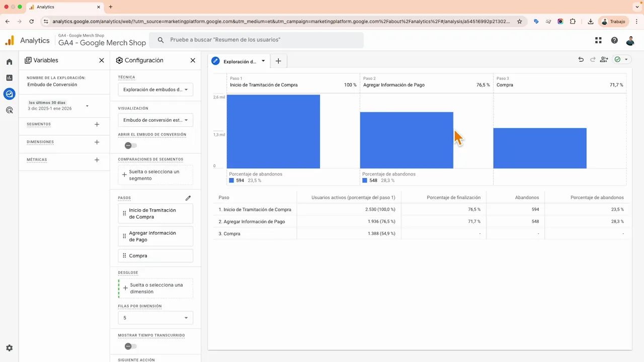Screen dimensions: 644x362
Task: Select Inicio de Tramitación de Compra step
Action: [155, 214]
